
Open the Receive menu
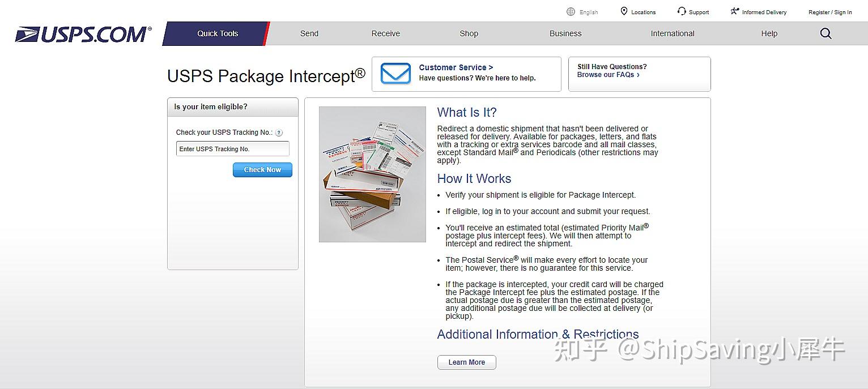pyautogui.click(x=386, y=33)
